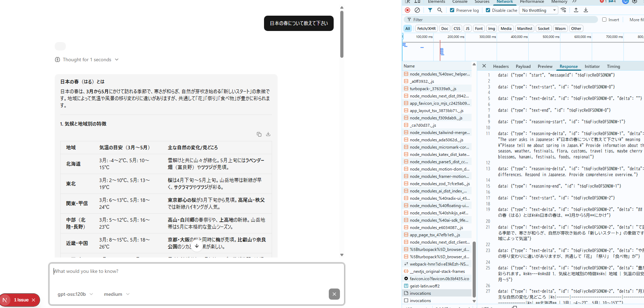Open the gpt-oss:120b model selector
This screenshot has width=644, height=308.
pos(75,294)
